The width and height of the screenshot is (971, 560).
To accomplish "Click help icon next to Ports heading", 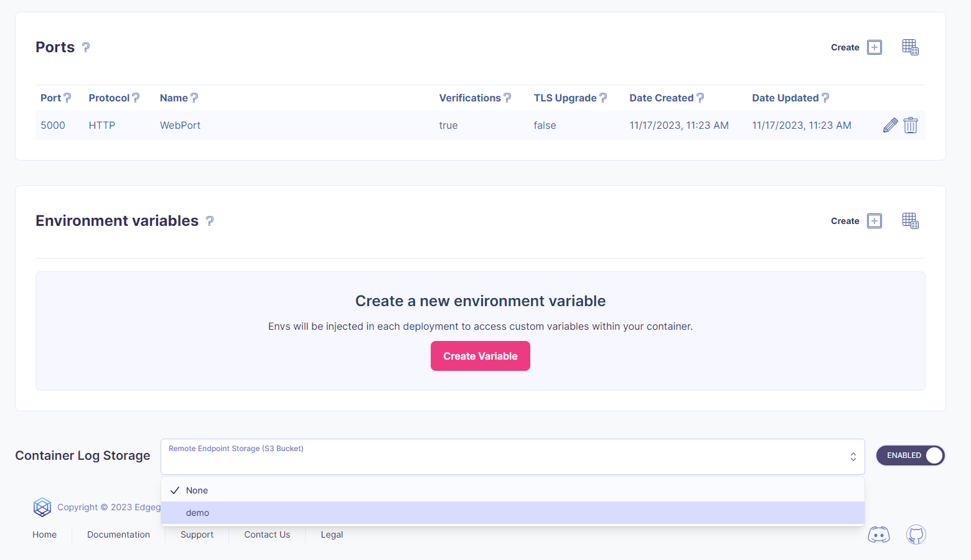I will coord(86,47).
